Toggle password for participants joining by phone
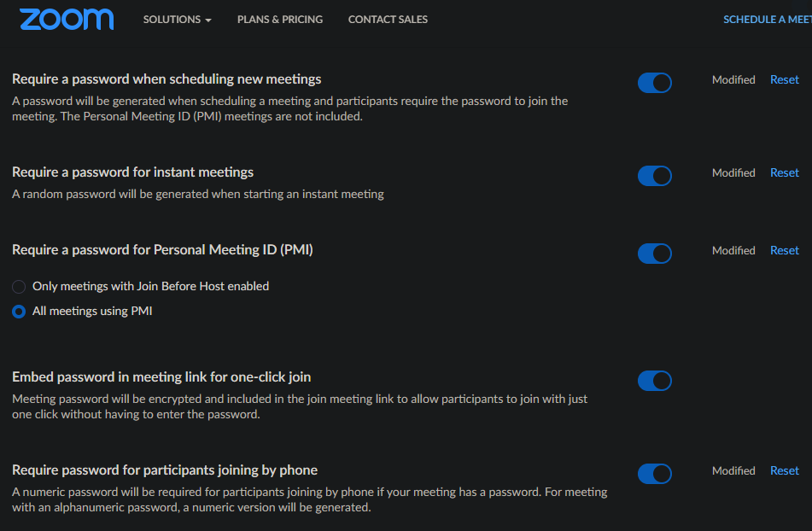 coord(655,474)
